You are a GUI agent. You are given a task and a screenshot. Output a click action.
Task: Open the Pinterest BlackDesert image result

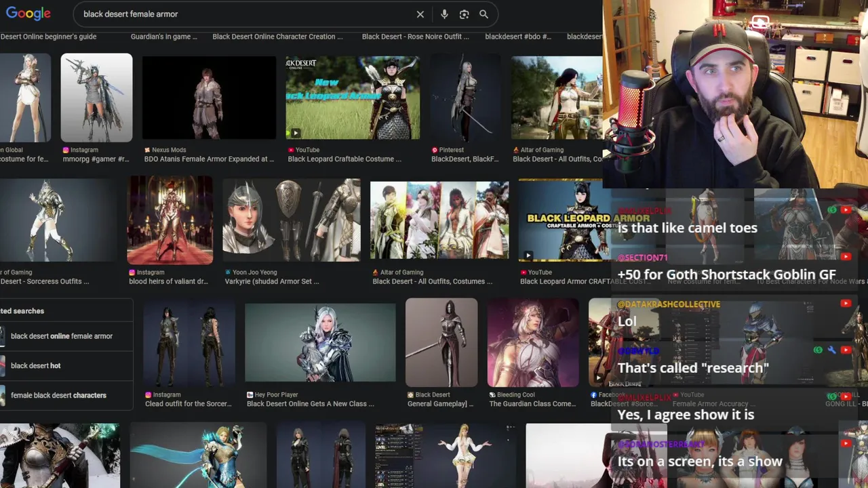(x=465, y=98)
